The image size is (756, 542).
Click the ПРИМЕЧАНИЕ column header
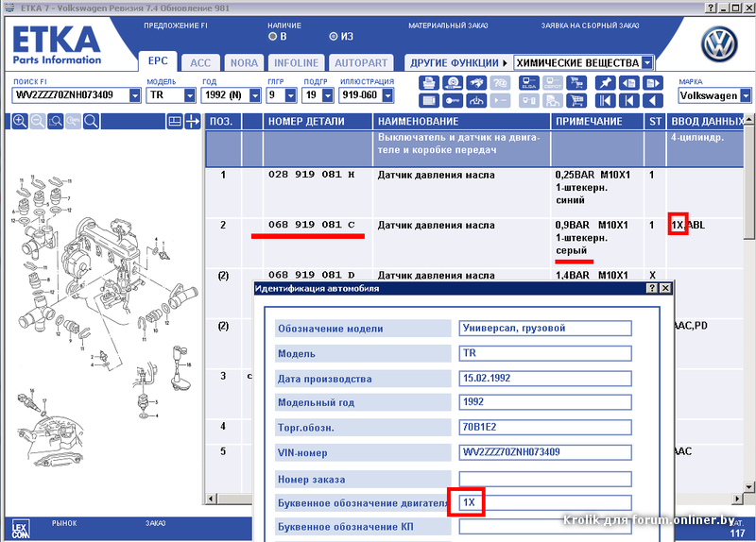point(597,122)
